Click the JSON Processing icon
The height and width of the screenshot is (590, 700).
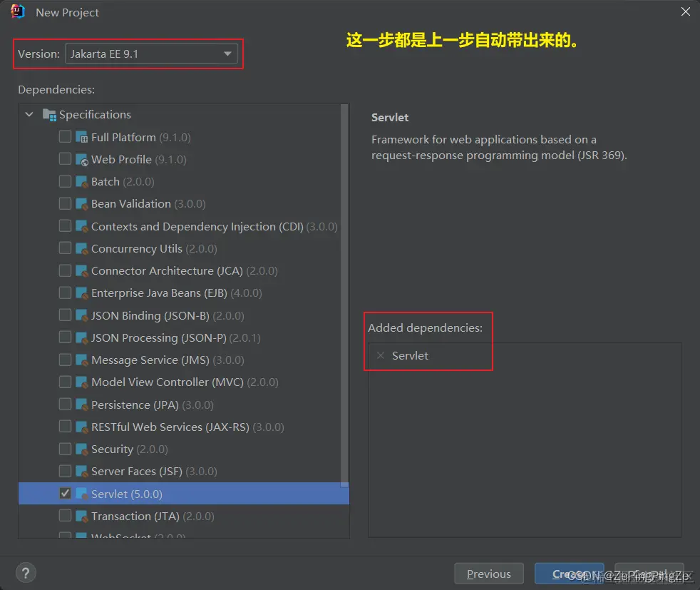[82, 337]
